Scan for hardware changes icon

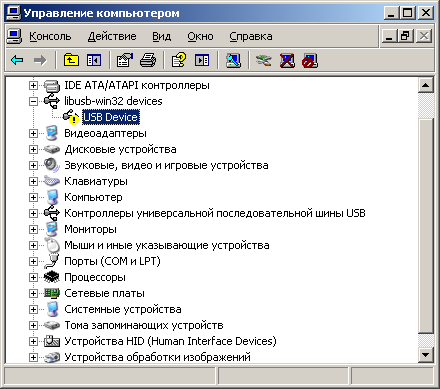[233, 60]
